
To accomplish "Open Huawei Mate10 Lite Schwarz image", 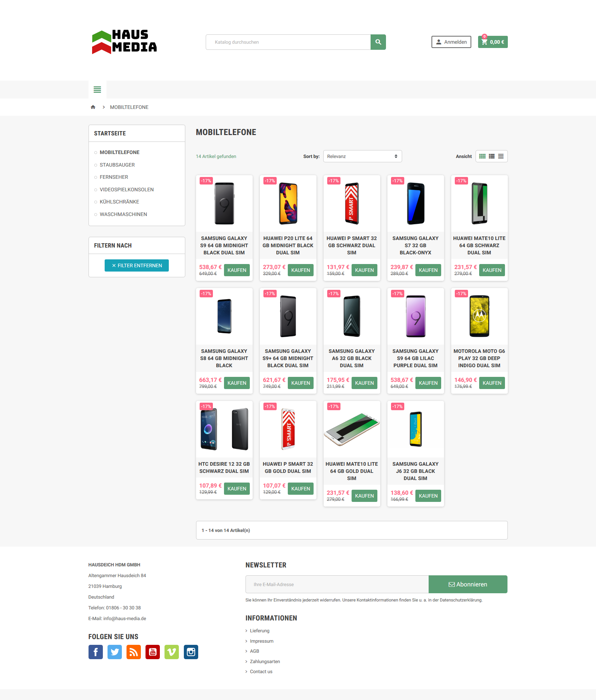I will (x=480, y=203).
